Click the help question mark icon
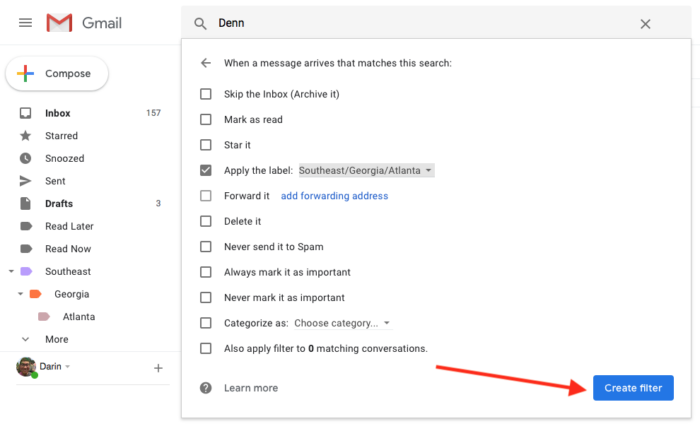The width and height of the screenshot is (700, 431). click(x=206, y=387)
